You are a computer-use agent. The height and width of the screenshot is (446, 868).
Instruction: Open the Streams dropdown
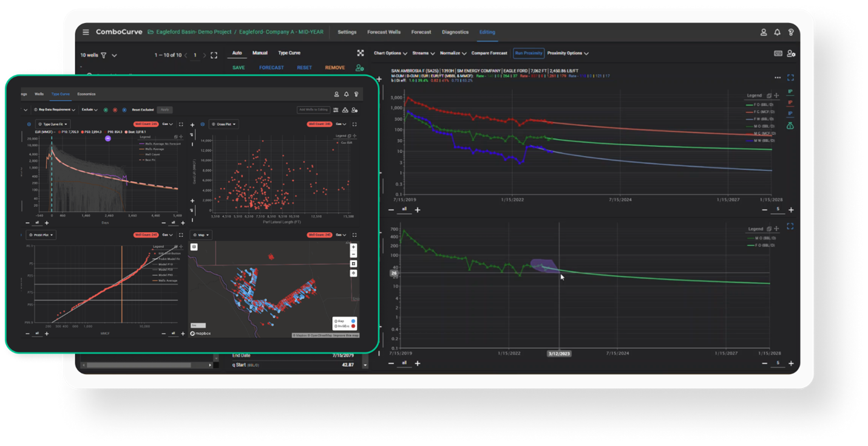coord(424,53)
